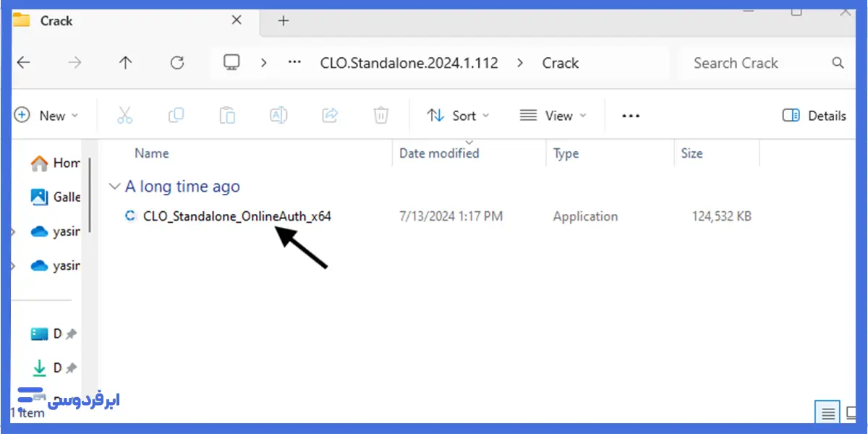The width and height of the screenshot is (868, 434).
Task: Click the Copy icon in toolbar
Action: pyautogui.click(x=176, y=115)
